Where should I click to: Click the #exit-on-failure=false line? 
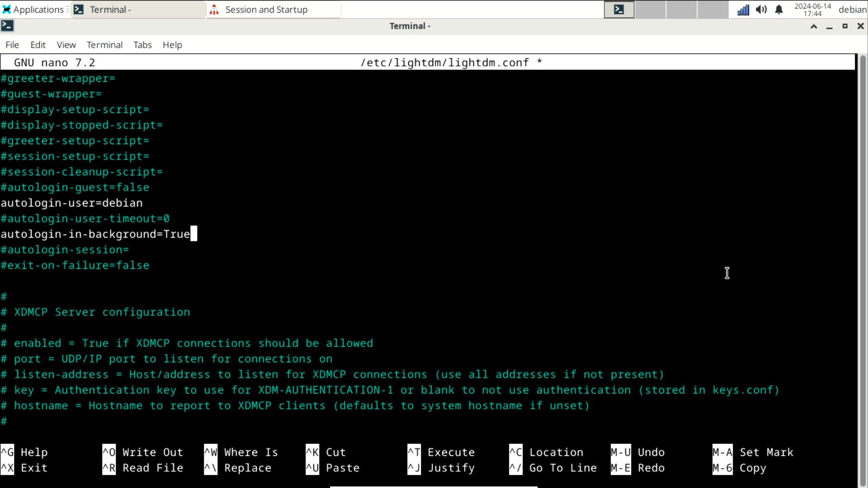click(75, 265)
